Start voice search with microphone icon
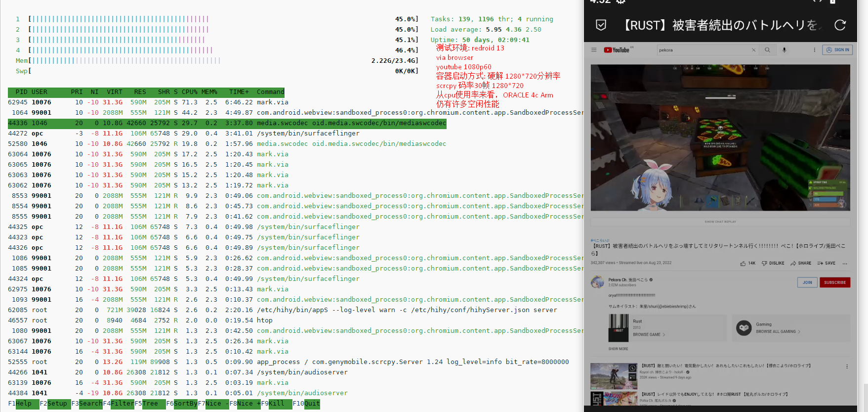 tap(784, 50)
